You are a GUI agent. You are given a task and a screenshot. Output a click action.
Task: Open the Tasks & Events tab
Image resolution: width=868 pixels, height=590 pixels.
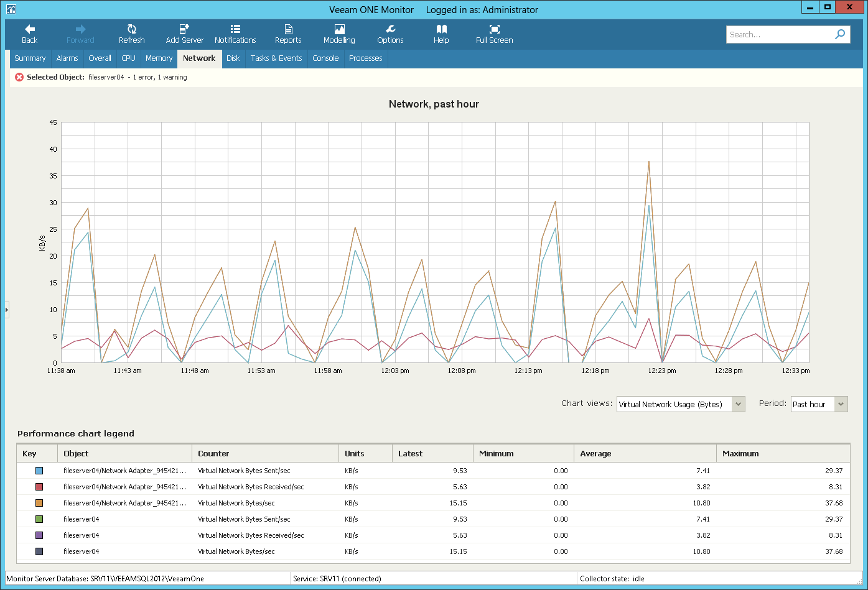[276, 58]
